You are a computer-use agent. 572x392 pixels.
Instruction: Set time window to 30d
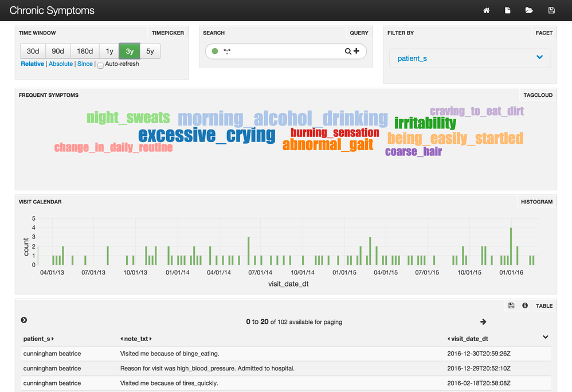pyautogui.click(x=33, y=51)
